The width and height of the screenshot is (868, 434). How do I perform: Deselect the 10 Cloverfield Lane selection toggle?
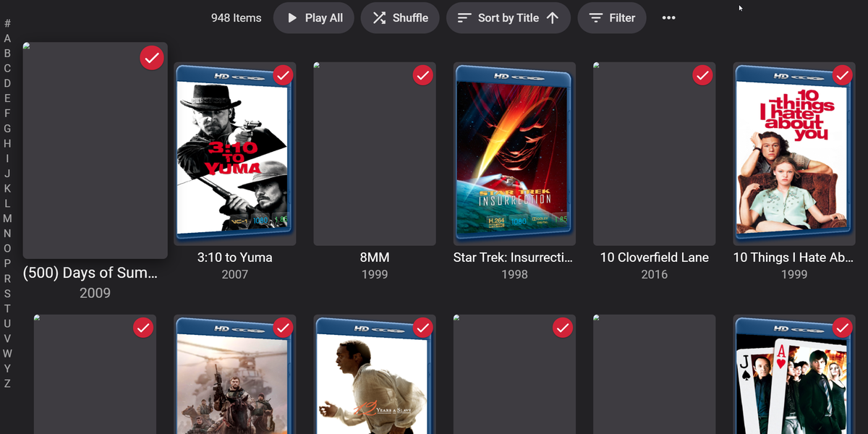pyautogui.click(x=702, y=75)
